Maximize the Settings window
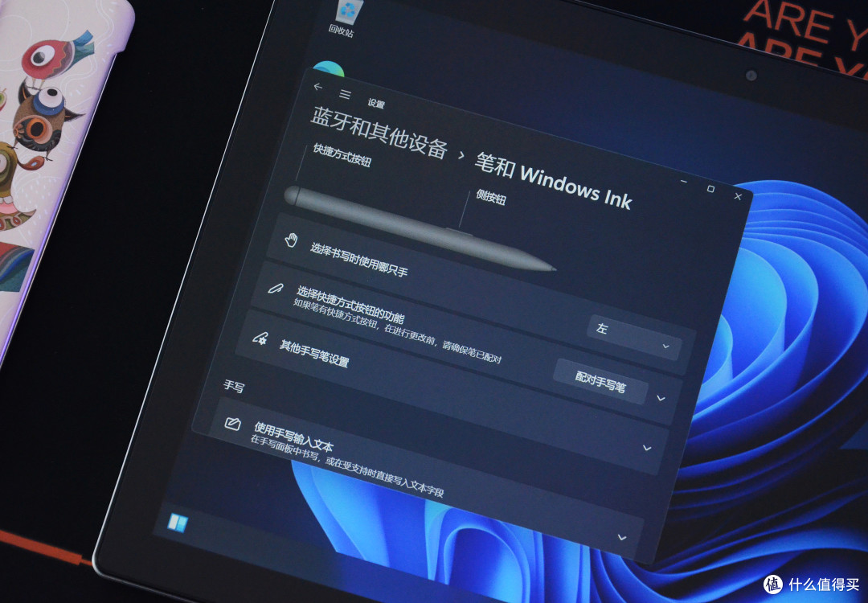The image size is (868, 603). pyautogui.click(x=710, y=189)
